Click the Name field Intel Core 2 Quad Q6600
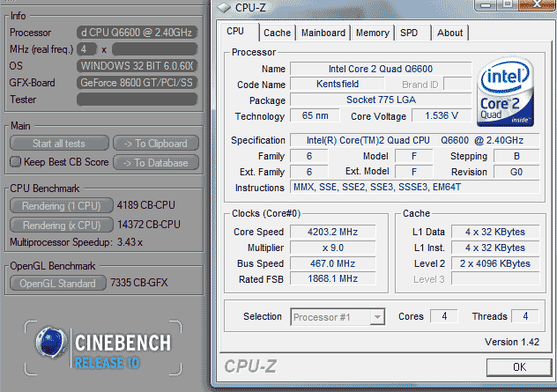This screenshot has height=392, width=557. tap(381, 69)
